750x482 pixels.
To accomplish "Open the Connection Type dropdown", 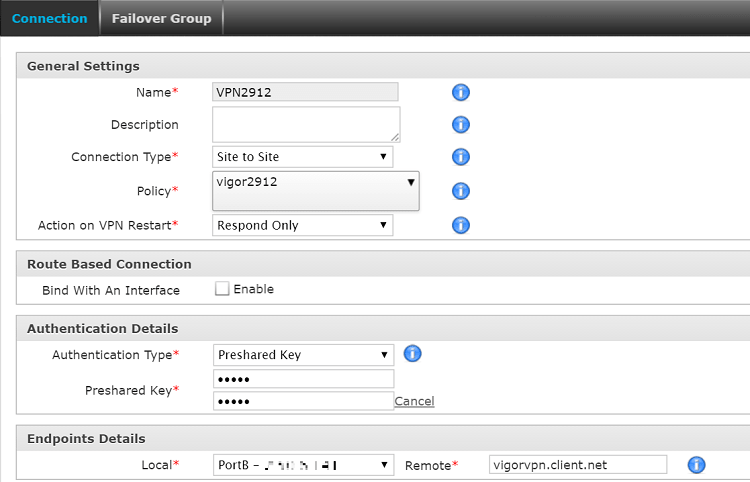I will (x=302, y=157).
